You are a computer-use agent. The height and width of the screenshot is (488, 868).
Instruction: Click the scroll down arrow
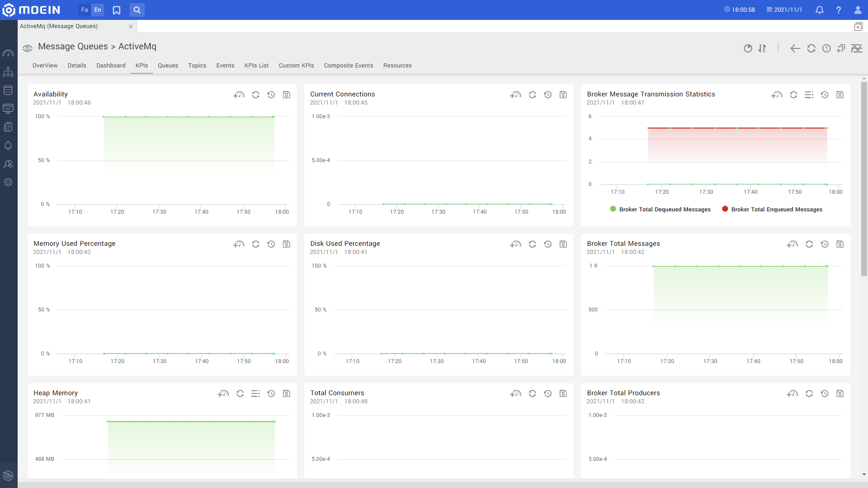(x=864, y=474)
